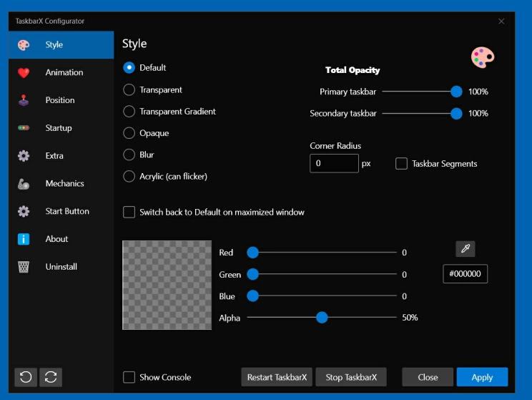The width and height of the screenshot is (532, 400).
Task: Click the Primary taskbar opacity slider handle
Action: (x=456, y=92)
